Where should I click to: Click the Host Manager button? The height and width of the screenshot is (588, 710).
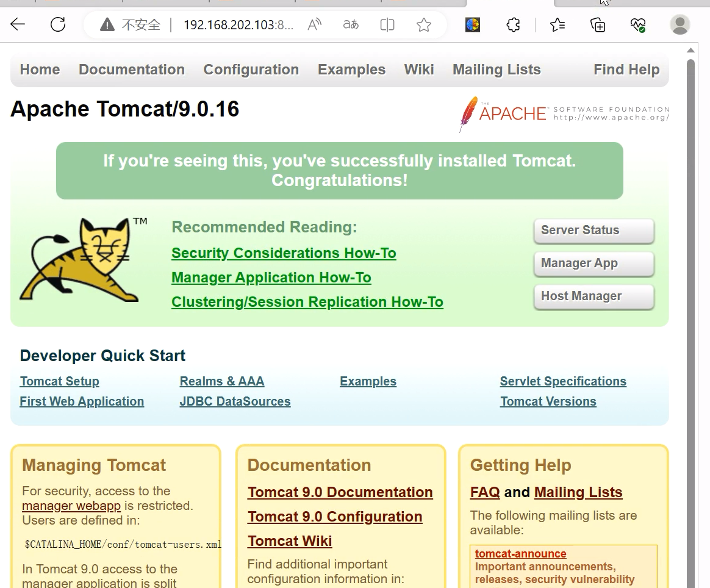tap(594, 297)
